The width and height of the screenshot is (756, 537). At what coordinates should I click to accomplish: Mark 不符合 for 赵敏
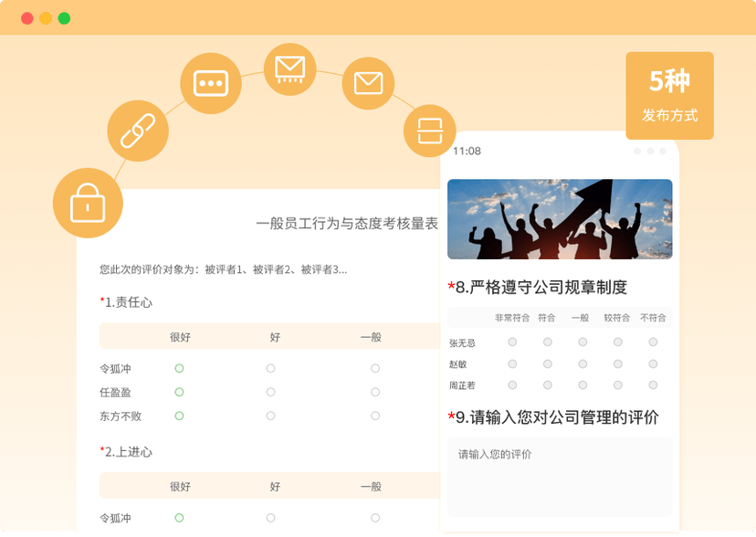653,363
